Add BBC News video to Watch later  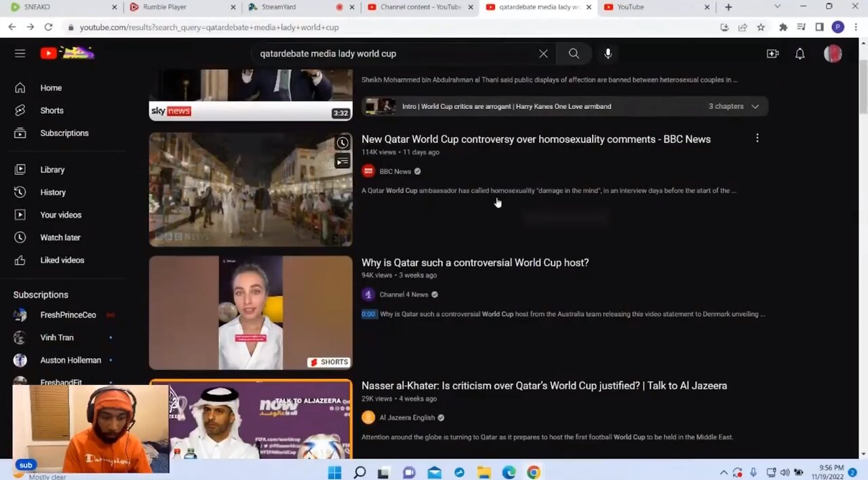click(x=342, y=142)
